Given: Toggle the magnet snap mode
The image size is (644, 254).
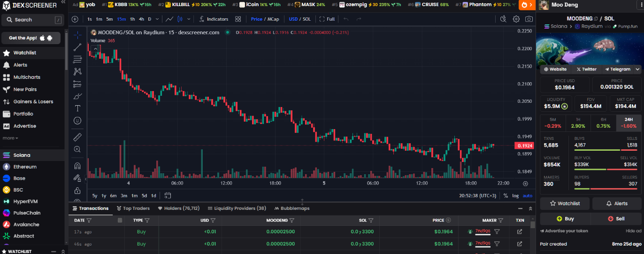Looking at the screenshot, I should pyautogui.click(x=77, y=166).
